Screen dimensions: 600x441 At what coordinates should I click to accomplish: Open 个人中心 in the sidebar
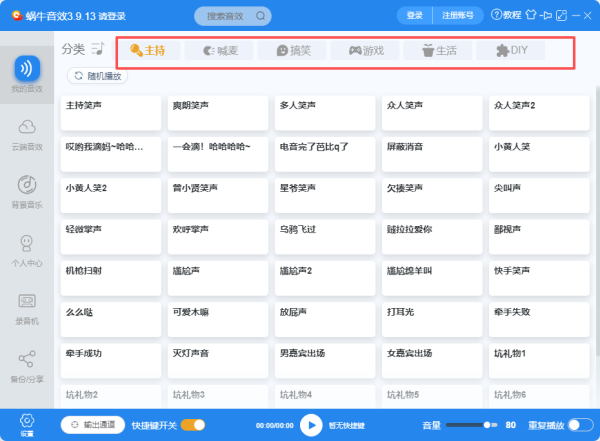click(27, 251)
